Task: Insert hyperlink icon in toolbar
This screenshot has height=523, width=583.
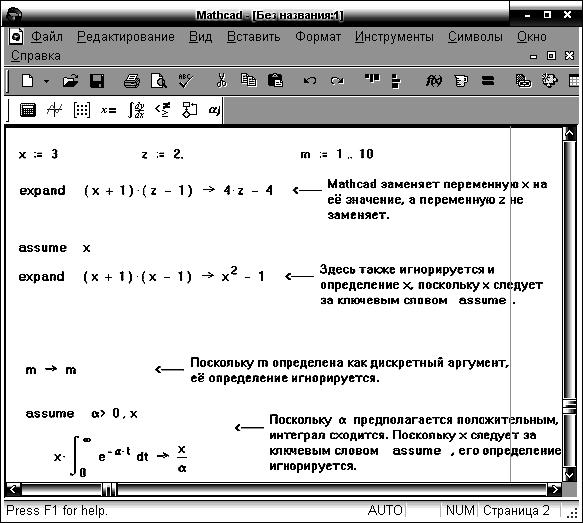Action: [524, 80]
